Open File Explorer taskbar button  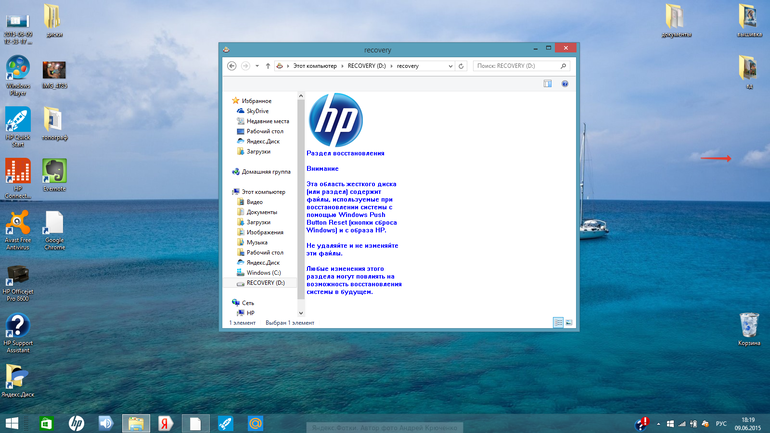pyautogui.click(x=136, y=423)
